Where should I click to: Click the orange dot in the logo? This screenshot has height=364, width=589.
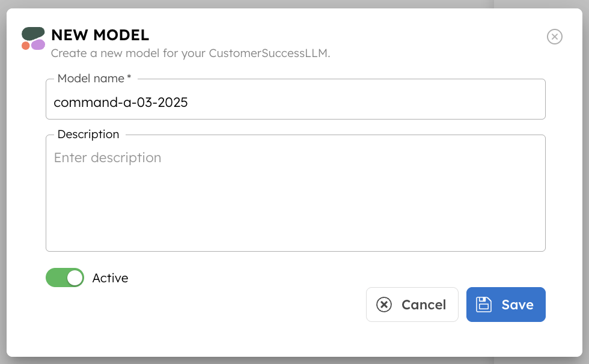26,44
